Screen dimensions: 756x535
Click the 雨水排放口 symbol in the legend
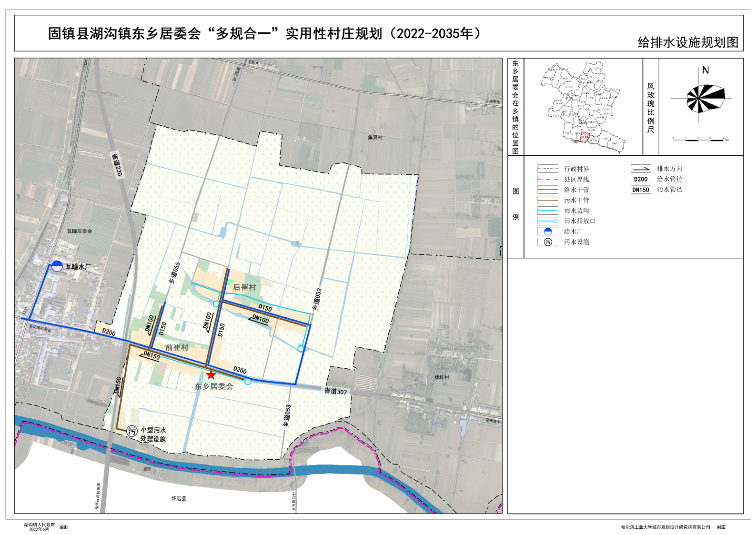click(x=548, y=221)
